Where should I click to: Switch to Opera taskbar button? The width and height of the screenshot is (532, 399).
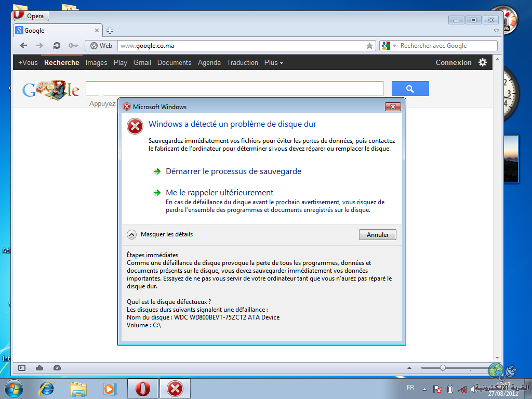coord(142,389)
